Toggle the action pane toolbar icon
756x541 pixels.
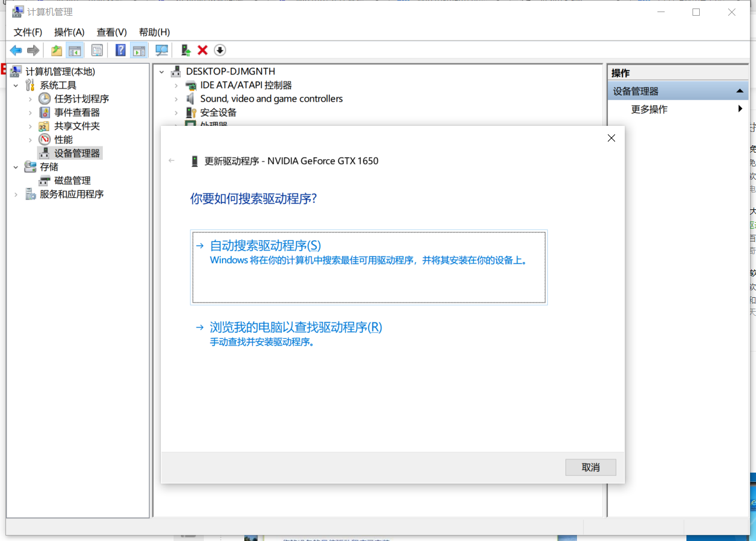click(x=138, y=50)
